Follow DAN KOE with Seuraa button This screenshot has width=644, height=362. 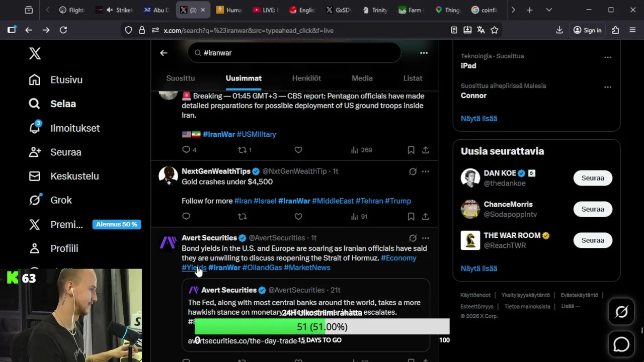point(593,178)
